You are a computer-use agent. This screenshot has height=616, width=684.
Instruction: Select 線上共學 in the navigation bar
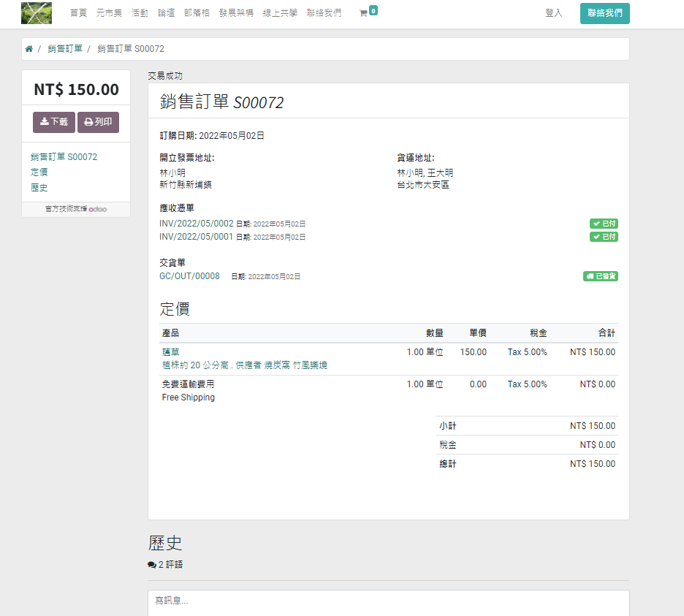tap(280, 13)
